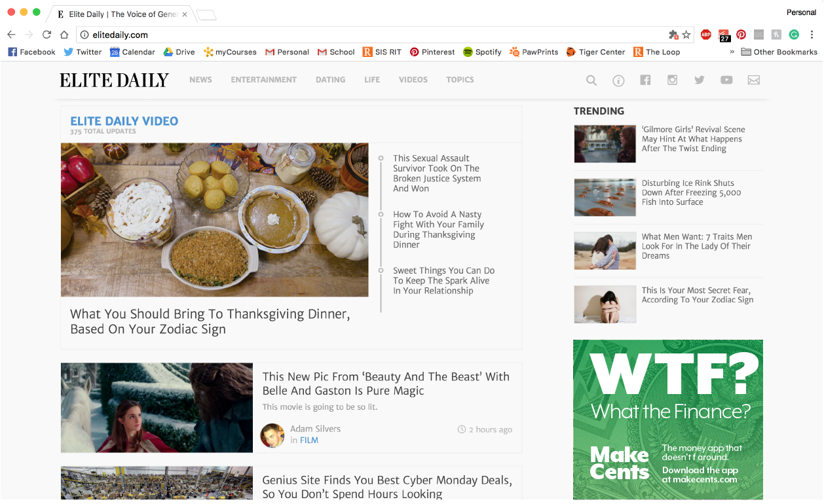
Task: Open Elite Daily's Twitter bird icon
Action: 700,80
